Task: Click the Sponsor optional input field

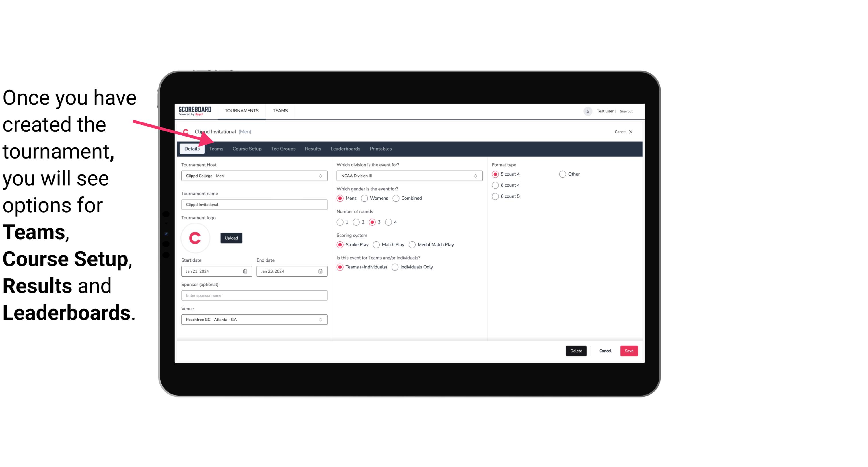Action: [x=254, y=295]
